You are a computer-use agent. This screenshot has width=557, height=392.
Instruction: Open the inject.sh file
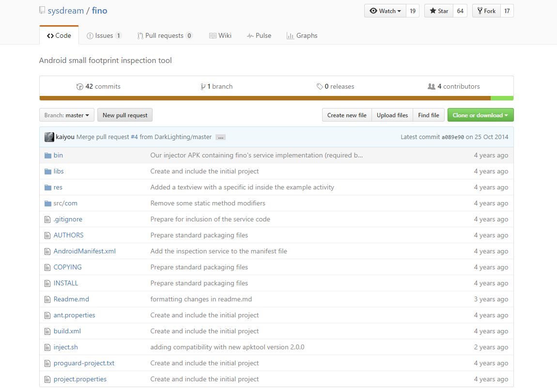pos(66,347)
